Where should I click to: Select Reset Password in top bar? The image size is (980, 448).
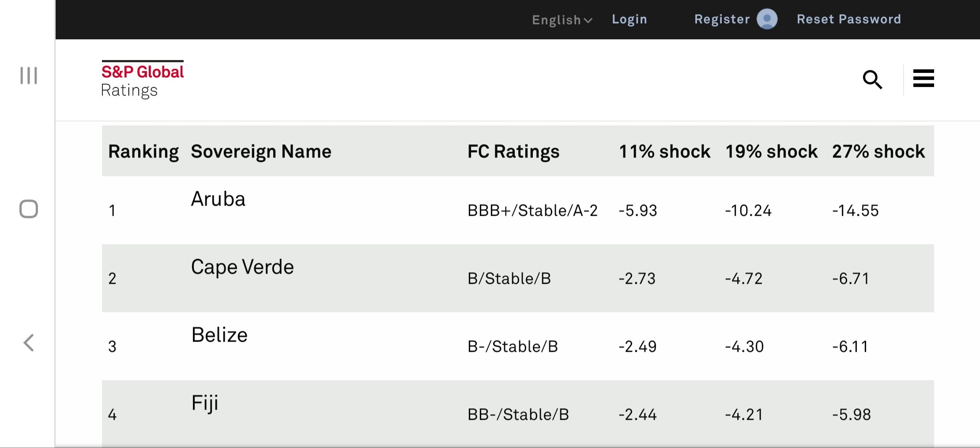[x=848, y=19]
